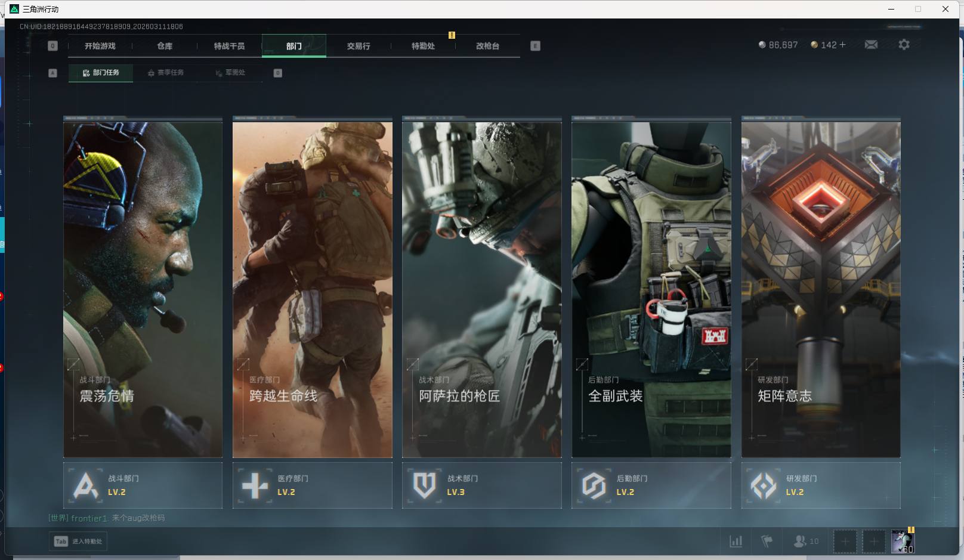Screen dimensions: 964x560
Task: Click the first empty teammate slot
Action: [x=845, y=542]
